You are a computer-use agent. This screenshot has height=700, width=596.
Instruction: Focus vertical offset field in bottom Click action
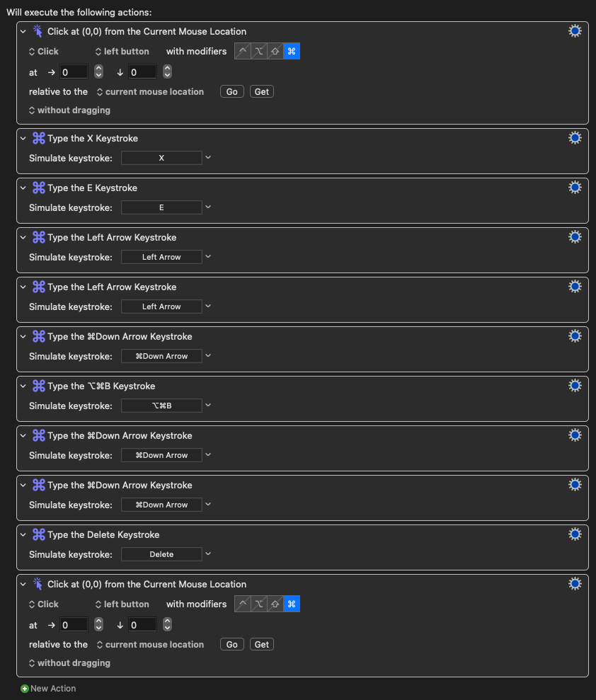pyautogui.click(x=142, y=624)
